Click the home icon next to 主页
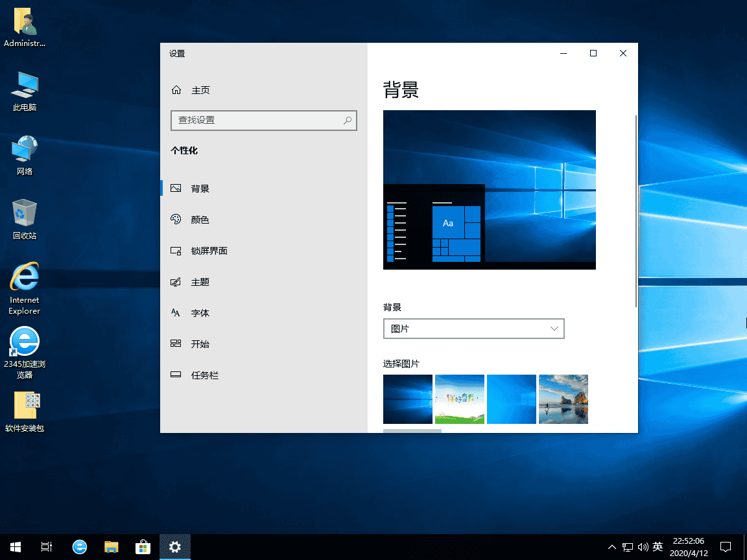Image resolution: width=747 pixels, height=560 pixels. tap(176, 89)
